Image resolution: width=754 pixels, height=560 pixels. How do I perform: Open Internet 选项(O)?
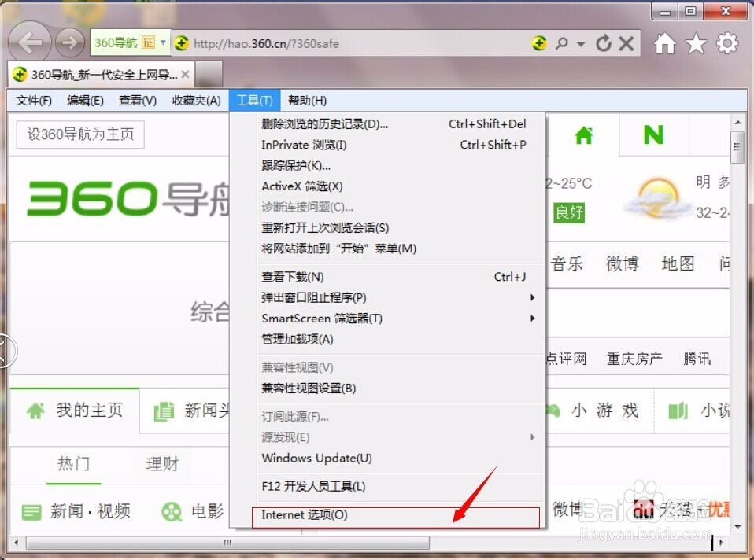[395, 517]
